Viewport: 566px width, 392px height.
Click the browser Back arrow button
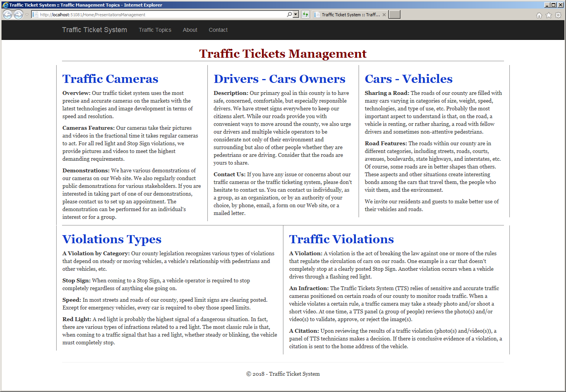(7, 15)
